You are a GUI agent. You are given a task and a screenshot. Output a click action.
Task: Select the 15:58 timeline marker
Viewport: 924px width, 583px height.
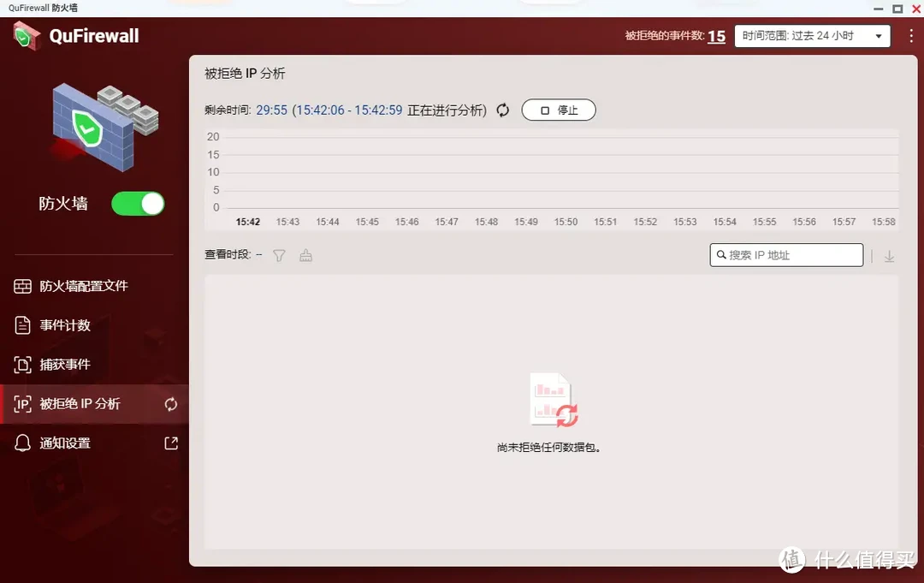(x=883, y=222)
